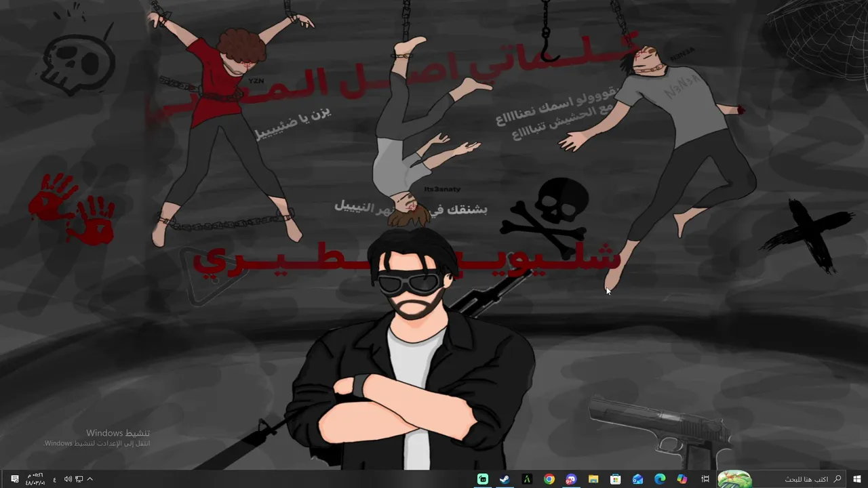Open the Outlook mail app
The image size is (868, 488).
637,479
